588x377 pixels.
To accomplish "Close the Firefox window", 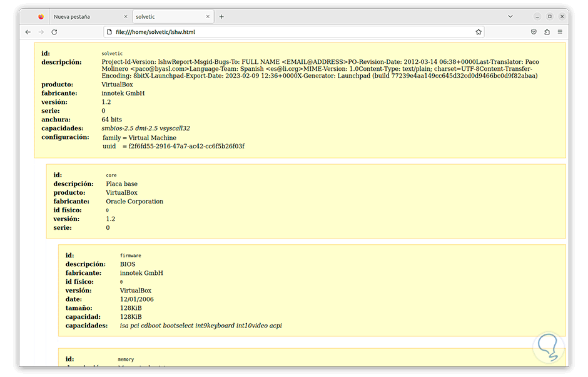I will click(562, 16).
